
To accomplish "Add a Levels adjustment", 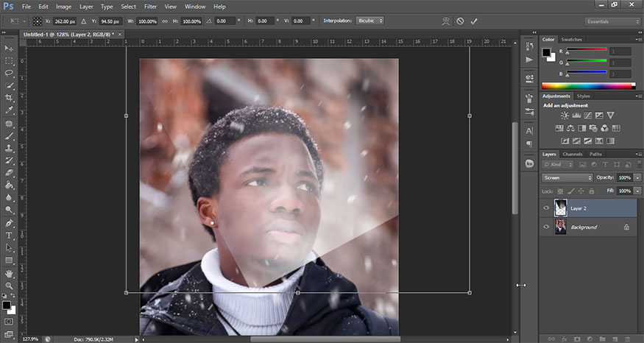I will point(576,116).
